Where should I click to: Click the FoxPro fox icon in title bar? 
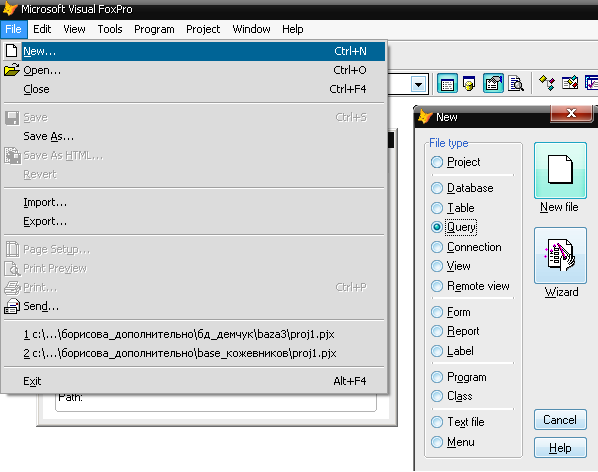point(10,8)
